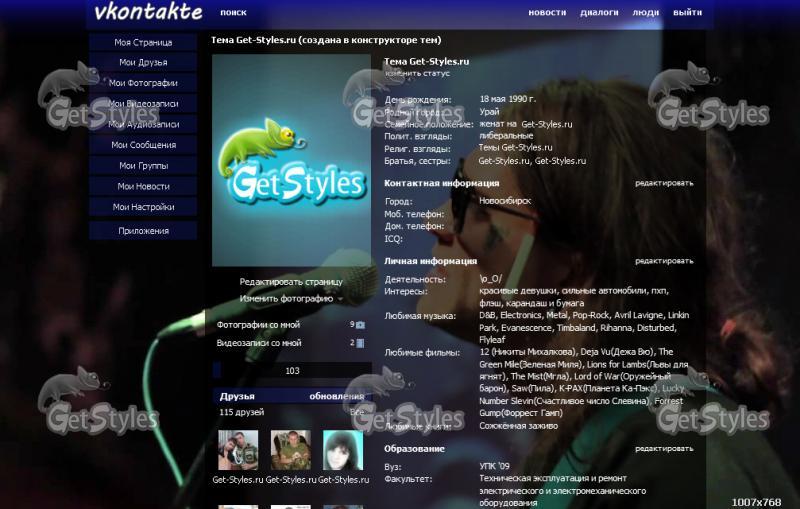The width and height of the screenshot is (800, 509).
Task: Click the rating bar showing 103
Action: tap(292, 371)
